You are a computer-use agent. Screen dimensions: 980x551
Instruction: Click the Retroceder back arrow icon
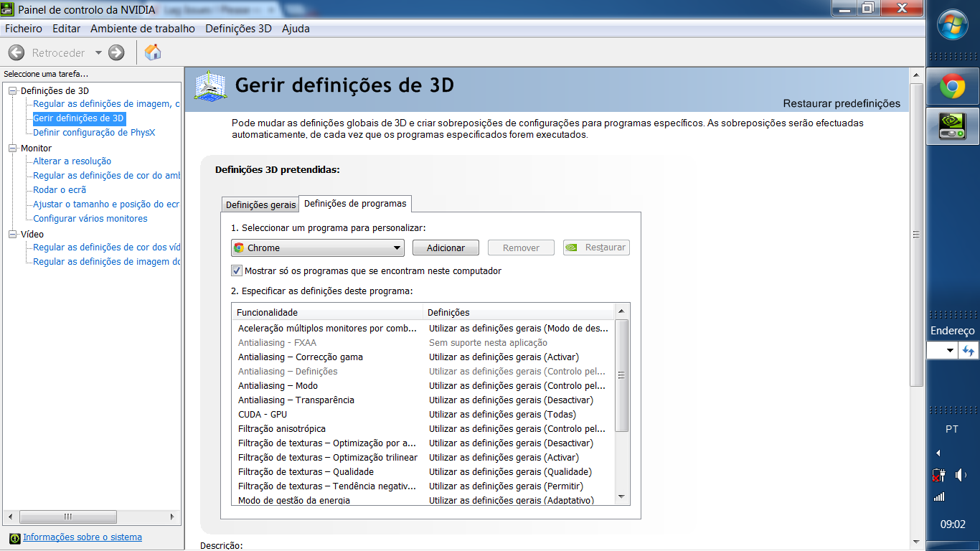coord(17,52)
